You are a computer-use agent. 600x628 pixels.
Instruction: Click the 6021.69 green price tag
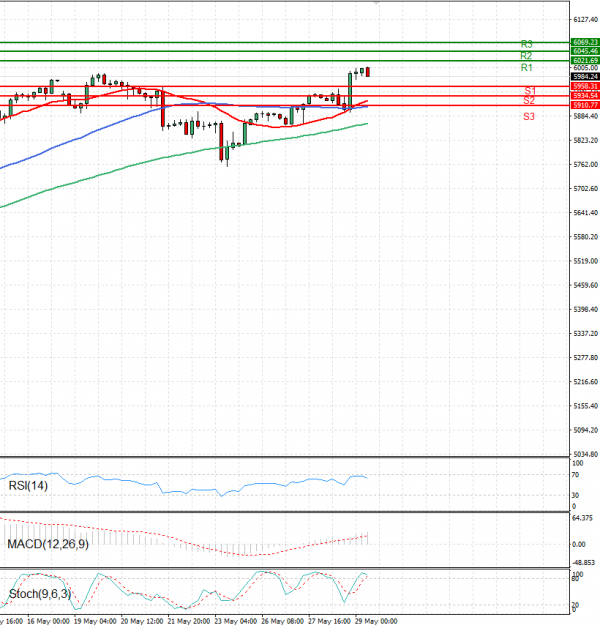pos(585,60)
